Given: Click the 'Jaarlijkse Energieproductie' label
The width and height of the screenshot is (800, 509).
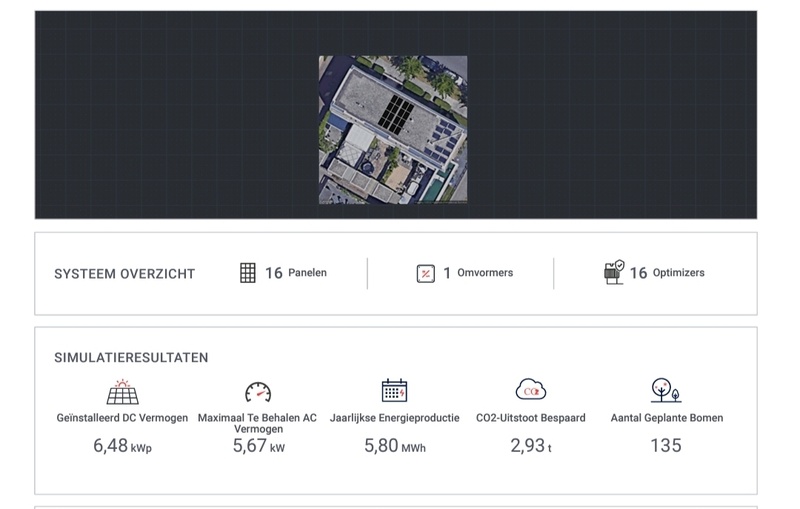Looking at the screenshot, I should click(x=394, y=418).
